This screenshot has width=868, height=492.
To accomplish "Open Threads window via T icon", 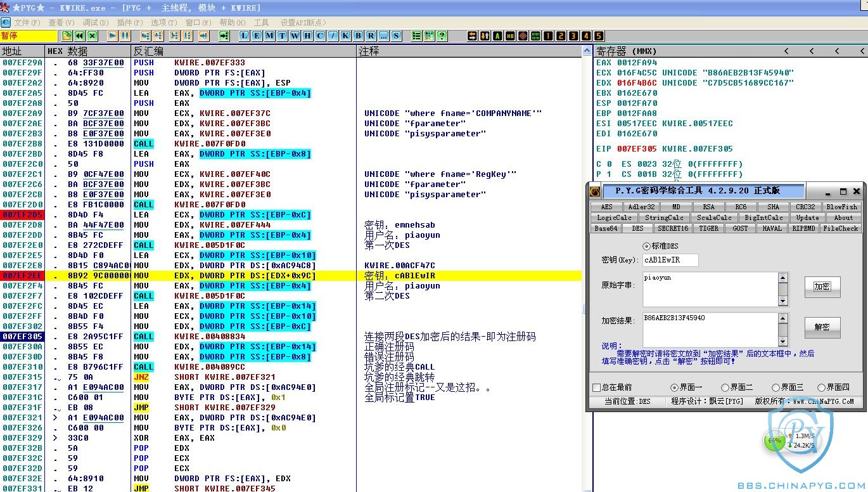I will 283,36.
